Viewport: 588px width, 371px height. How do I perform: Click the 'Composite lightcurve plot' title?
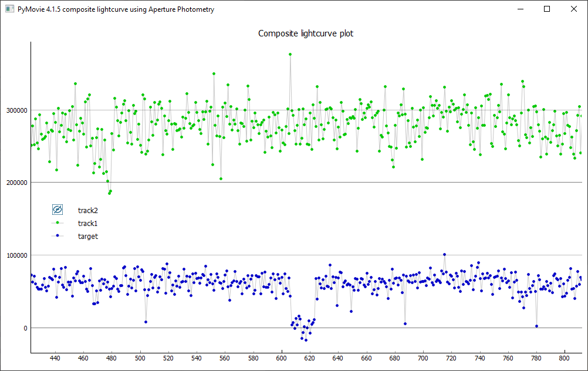coord(306,33)
